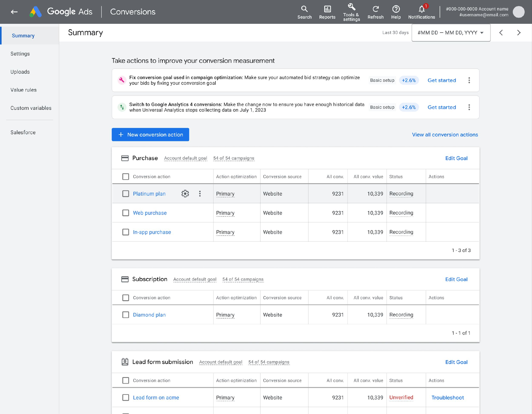Click Account default goal next to Lead form submission
Screen dimensions: 532x414
pos(221,362)
